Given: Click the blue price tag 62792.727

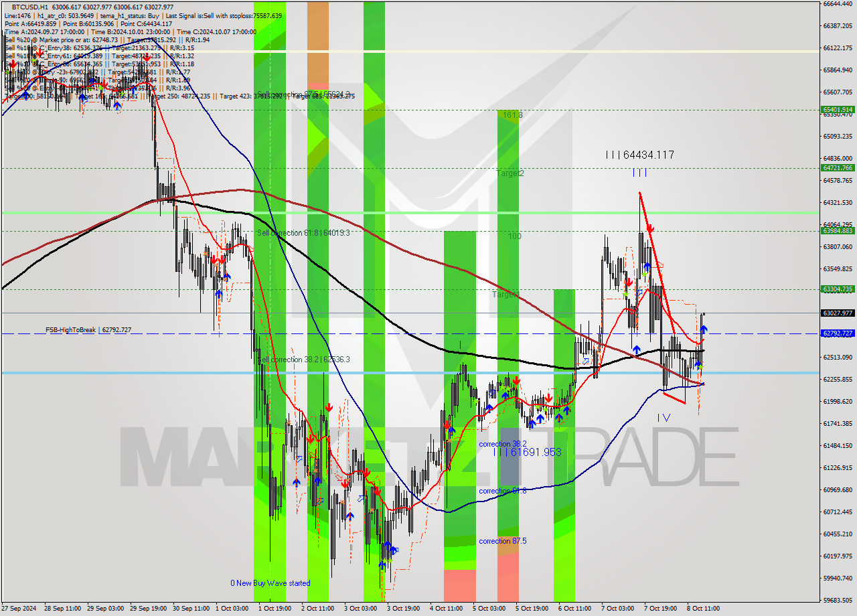Looking at the screenshot, I should coord(837,333).
